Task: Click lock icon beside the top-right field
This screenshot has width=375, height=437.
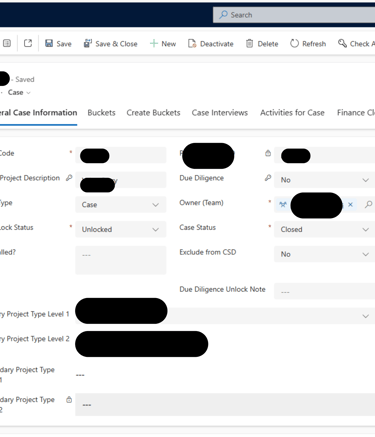Action: 268,153
